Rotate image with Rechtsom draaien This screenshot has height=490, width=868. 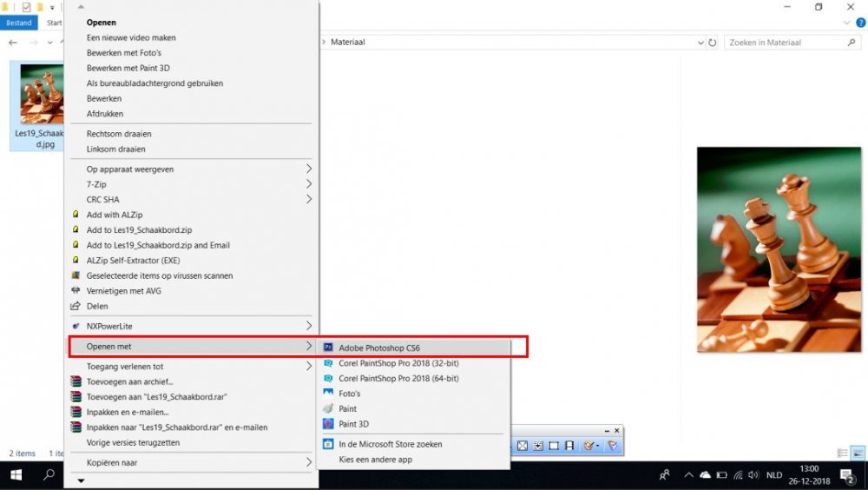coord(119,134)
